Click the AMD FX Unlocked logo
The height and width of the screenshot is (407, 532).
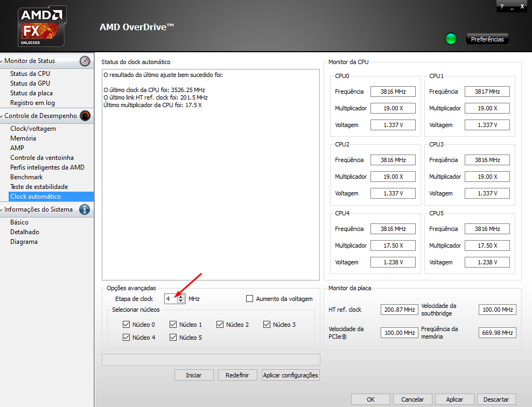tap(42, 26)
